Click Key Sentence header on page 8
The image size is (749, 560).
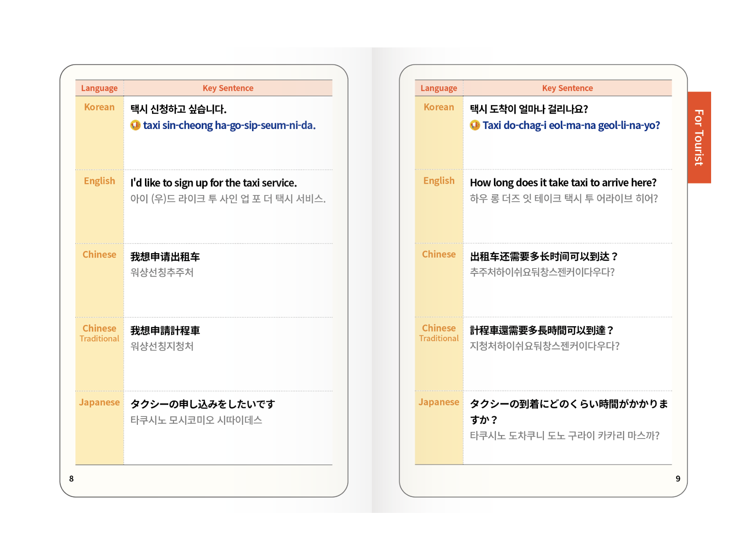[x=228, y=88]
